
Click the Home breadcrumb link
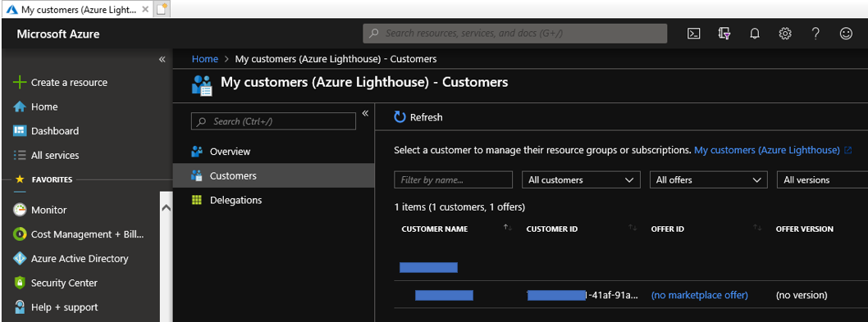pos(205,59)
